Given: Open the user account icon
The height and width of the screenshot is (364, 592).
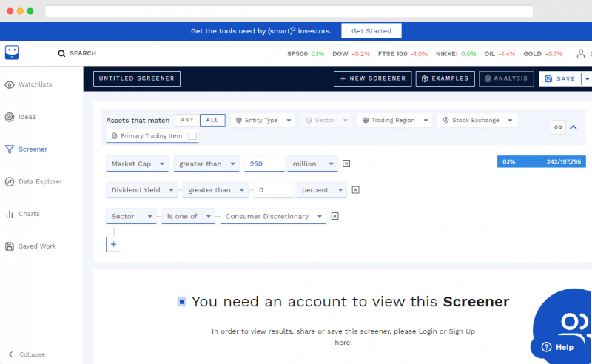Looking at the screenshot, I should (x=581, y=53).
